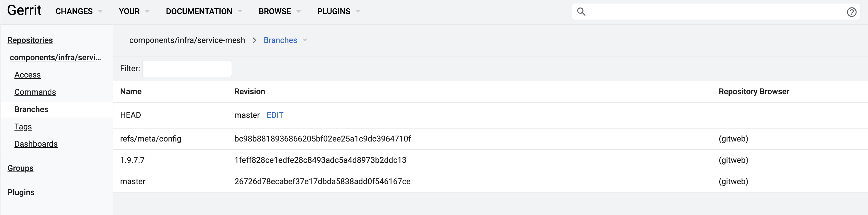Open the search help icon
The width and height of the screenshot is (868, 215).
852,12
